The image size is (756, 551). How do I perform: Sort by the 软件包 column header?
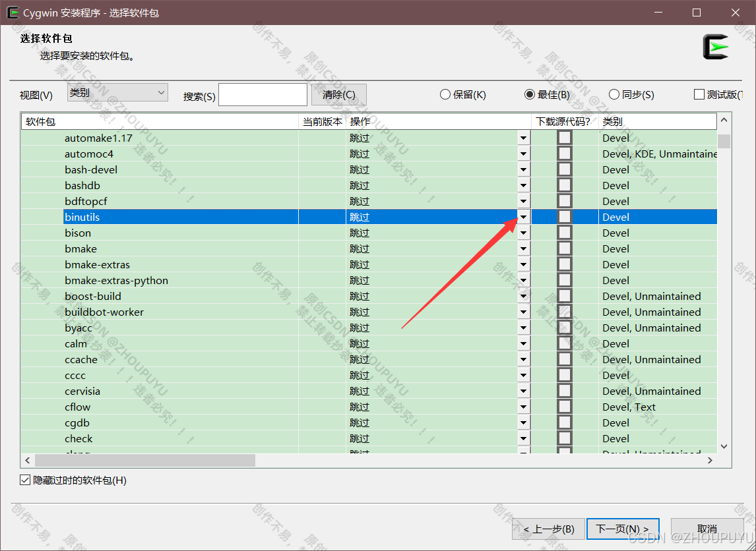click(x=160, y=121)
